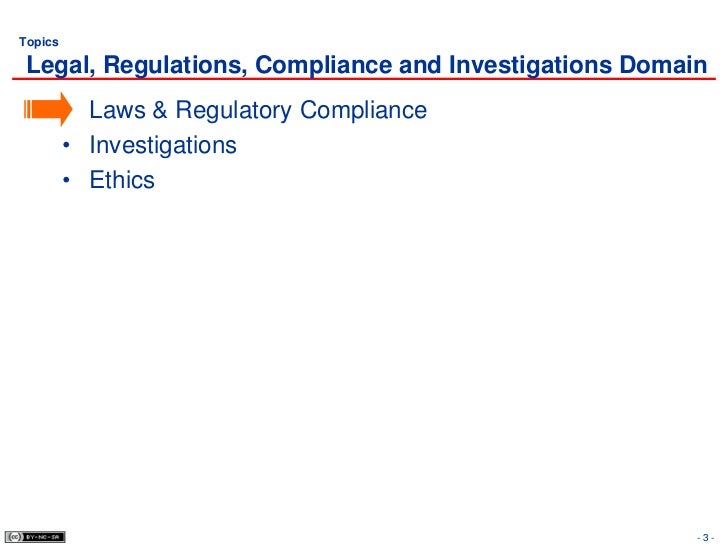Screen dimensions: 728x546
Task: Click the ampersand in the first topic
Action: [x=159, y=110]
